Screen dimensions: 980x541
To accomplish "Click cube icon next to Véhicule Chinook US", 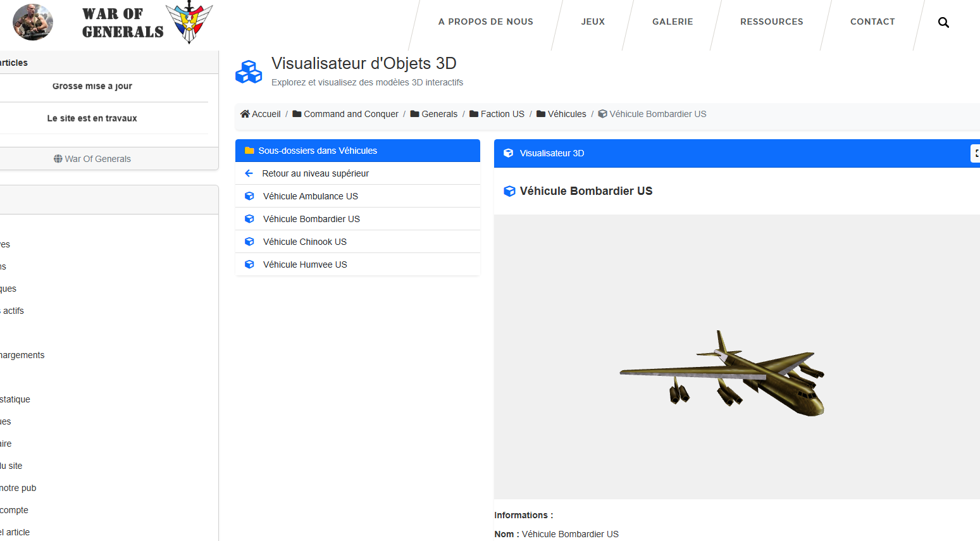I will click(x=249, y=242).
